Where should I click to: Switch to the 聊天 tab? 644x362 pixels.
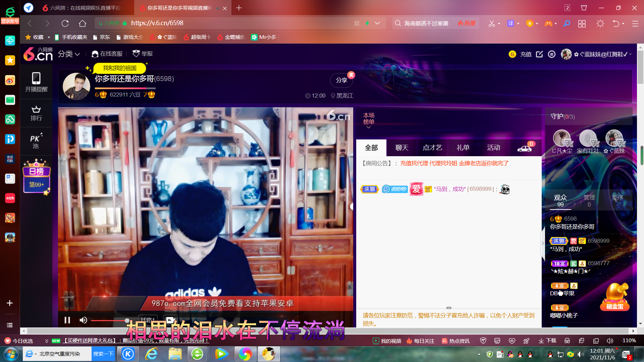[x=402, y=148]
